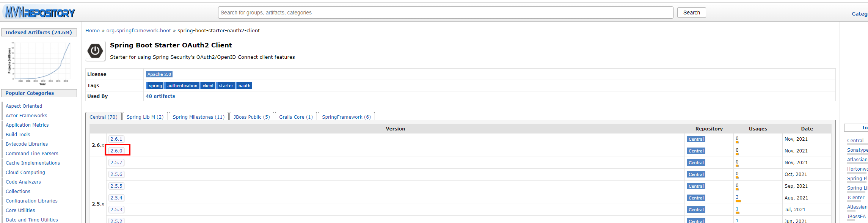Select the client tag
Viewport: 868px width, 223px height.
click(208, 86)
